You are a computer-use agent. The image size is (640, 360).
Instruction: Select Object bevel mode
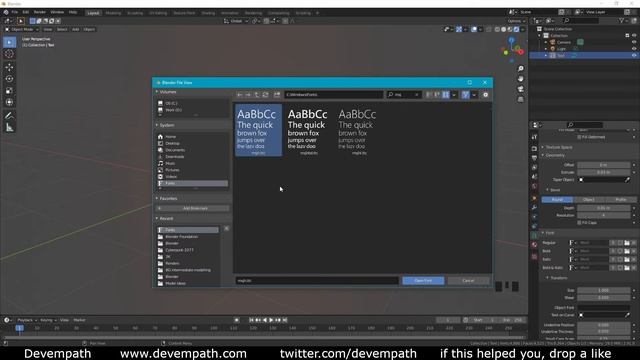[589, 200]
